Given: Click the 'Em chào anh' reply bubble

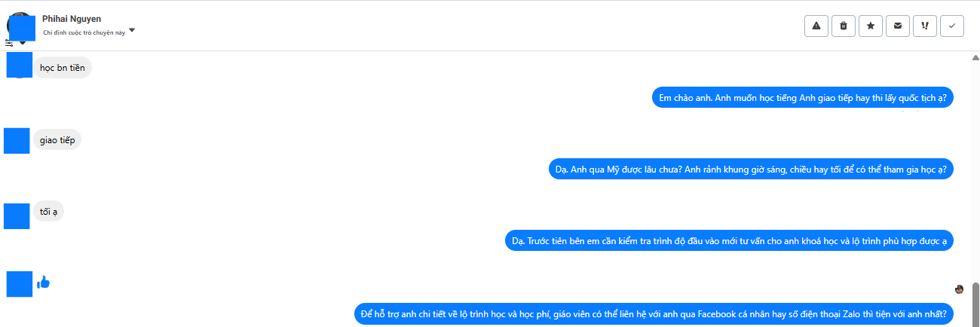Looking at the screenshot, I should 802,98.
